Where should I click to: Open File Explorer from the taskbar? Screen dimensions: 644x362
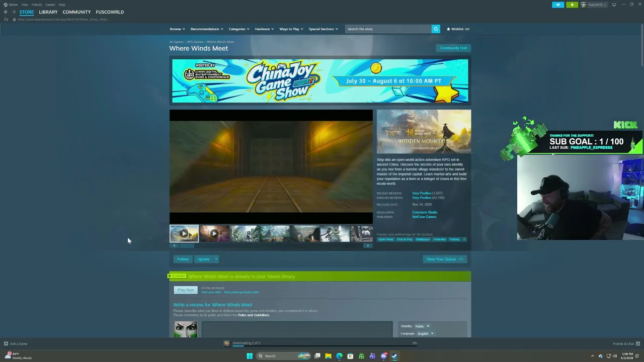pos(328,356)
